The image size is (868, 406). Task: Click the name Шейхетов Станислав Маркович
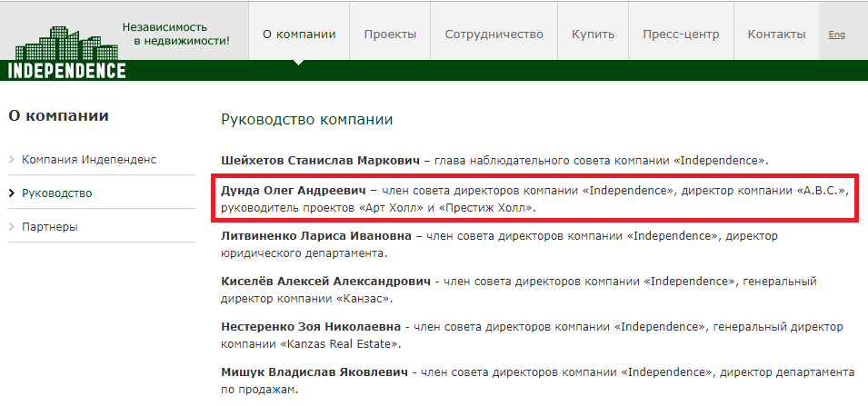pyautogui.click(x=321, y=161)
